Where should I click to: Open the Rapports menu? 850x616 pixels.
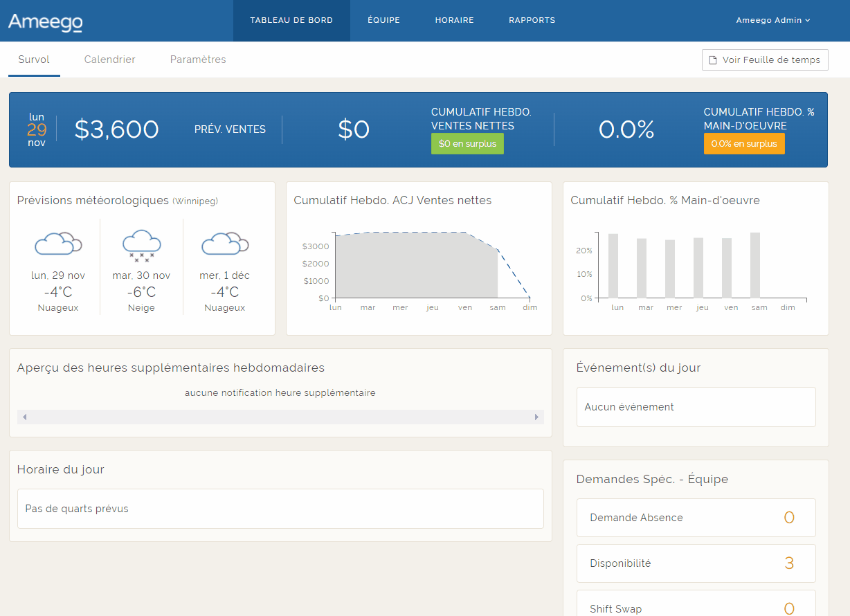(x=532, y=21)
